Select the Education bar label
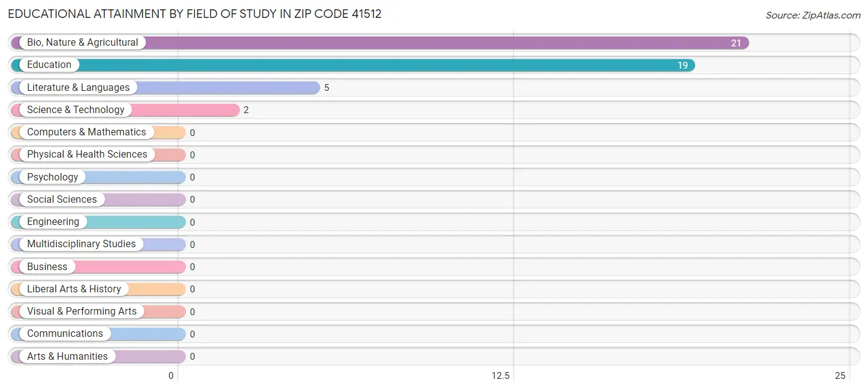This screenshot has width=868, height=390. click(x=49, y=65)
